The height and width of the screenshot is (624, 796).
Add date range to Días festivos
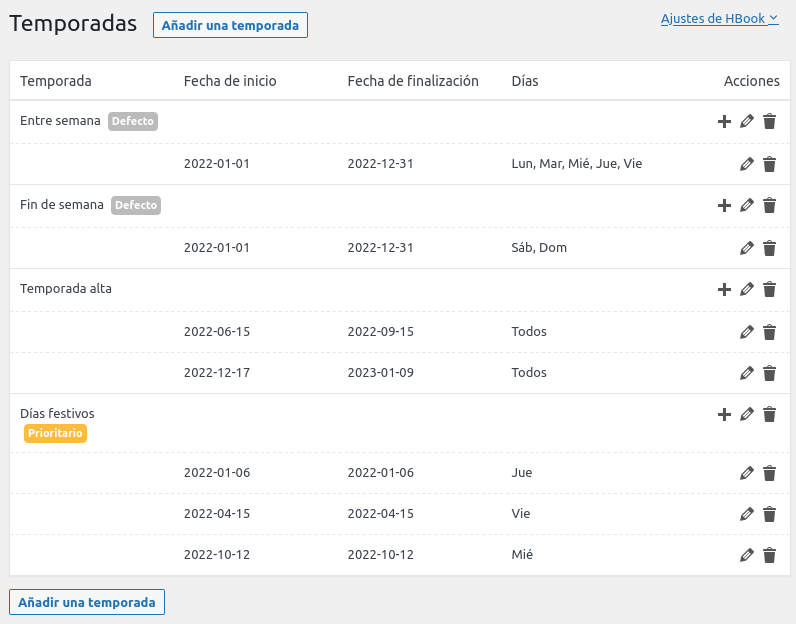click(x=725, y=414)
